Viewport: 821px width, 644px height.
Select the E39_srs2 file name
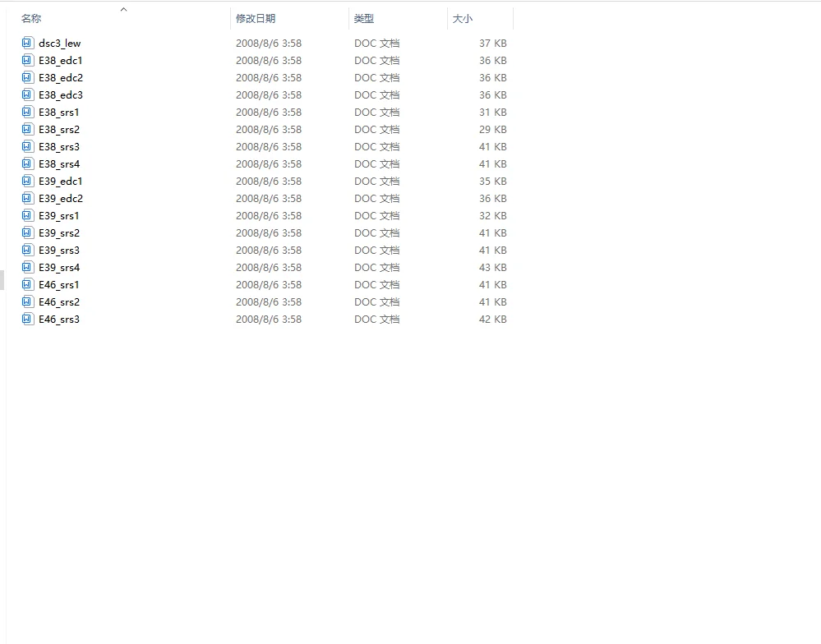pyautogui.click(x=59, y=232)
